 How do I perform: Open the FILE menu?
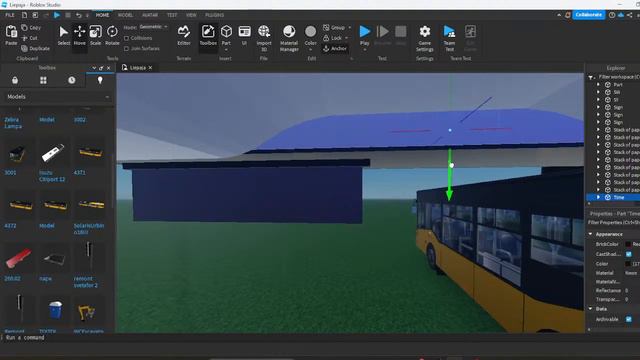pos(10,15)
